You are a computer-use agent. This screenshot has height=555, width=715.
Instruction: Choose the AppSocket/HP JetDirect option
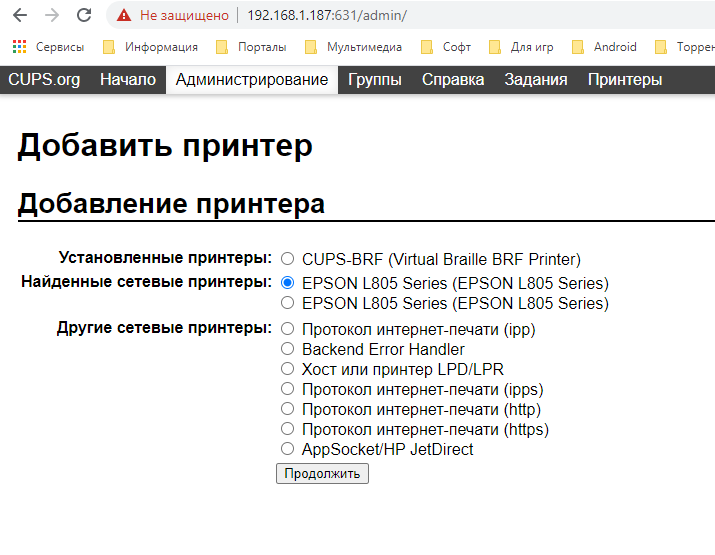coord(288,449)
